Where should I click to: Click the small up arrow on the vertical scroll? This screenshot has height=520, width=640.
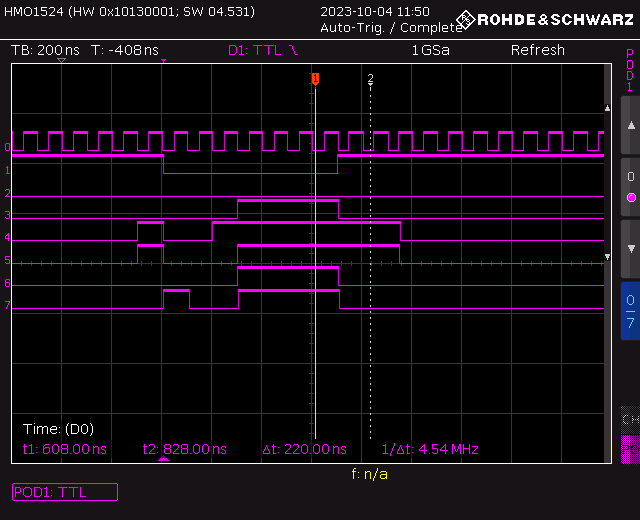coord(607,108)
